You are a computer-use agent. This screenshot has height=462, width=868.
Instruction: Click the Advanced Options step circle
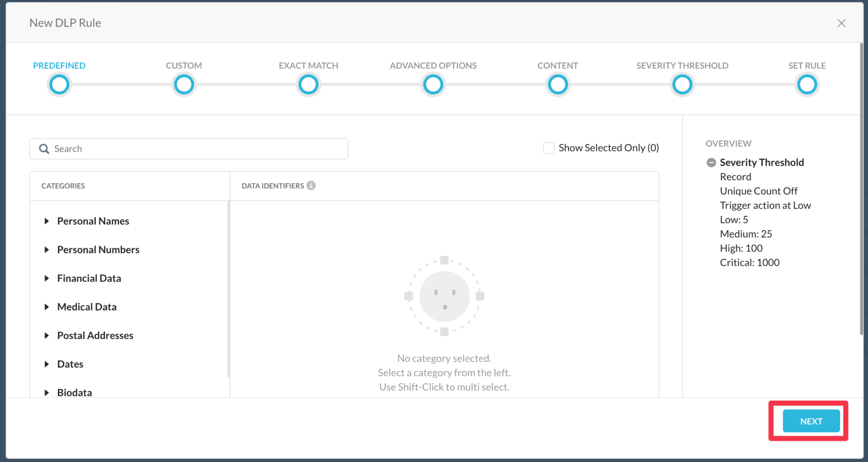(x=433, y=84)
